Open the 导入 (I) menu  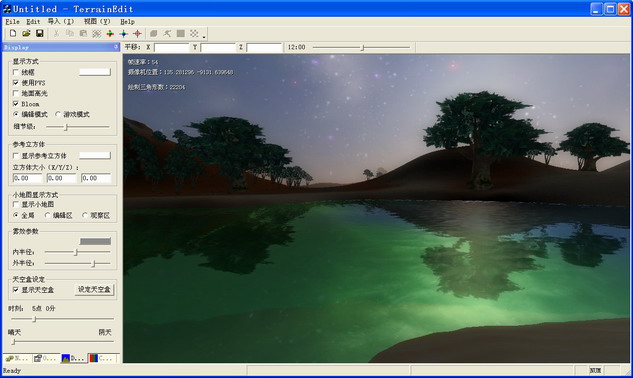pos(61,21)
